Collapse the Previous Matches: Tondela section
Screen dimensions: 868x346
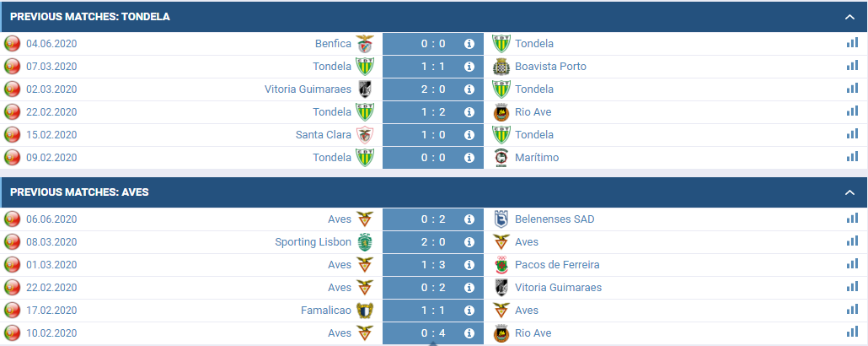pos(850,17)
